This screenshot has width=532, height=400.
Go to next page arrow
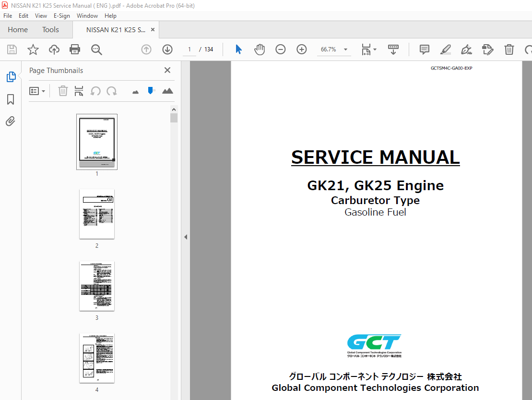(x=167, y=49)
